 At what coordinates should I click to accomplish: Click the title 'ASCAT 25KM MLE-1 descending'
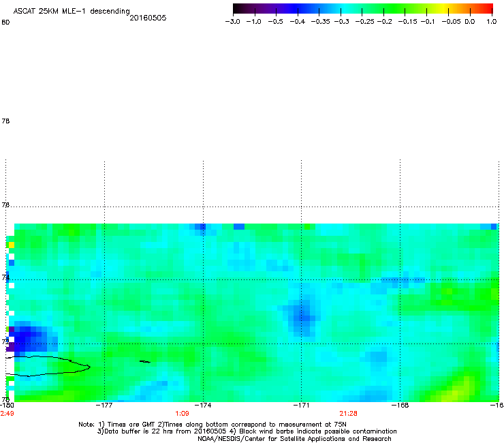click(x=72, y=12)
